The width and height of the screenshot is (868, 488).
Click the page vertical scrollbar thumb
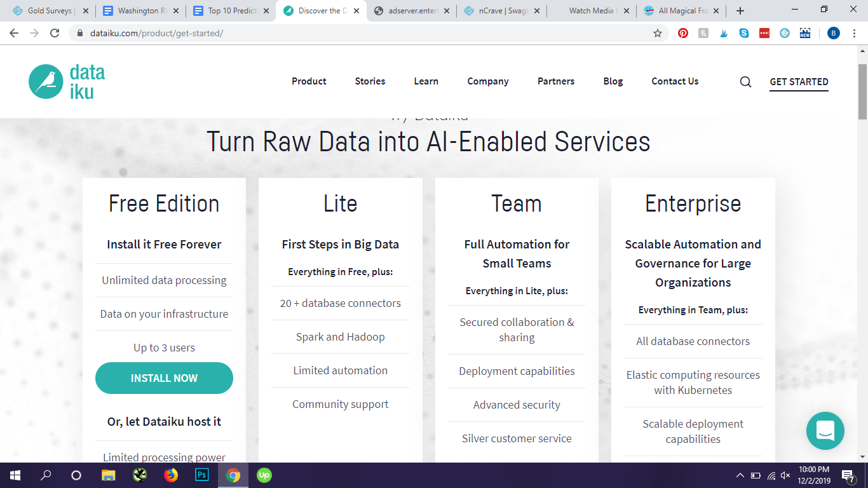pyautogui.click(x=862, y=91)
